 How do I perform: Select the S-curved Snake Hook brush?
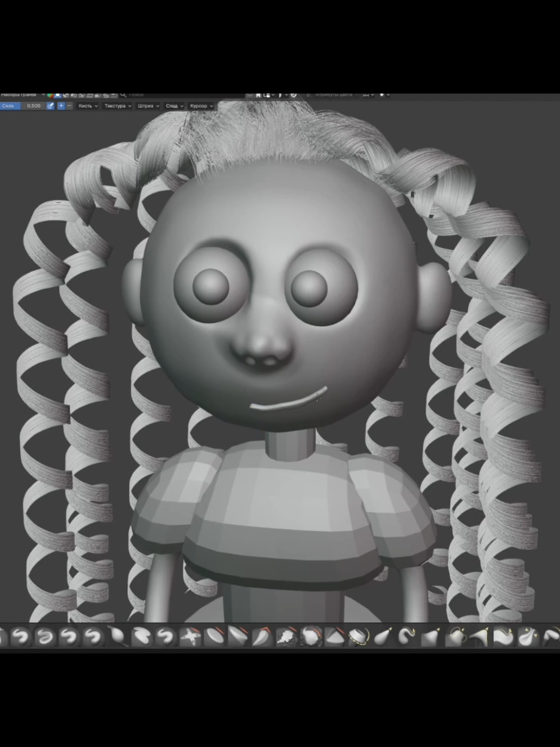click(x=406, y=637)
